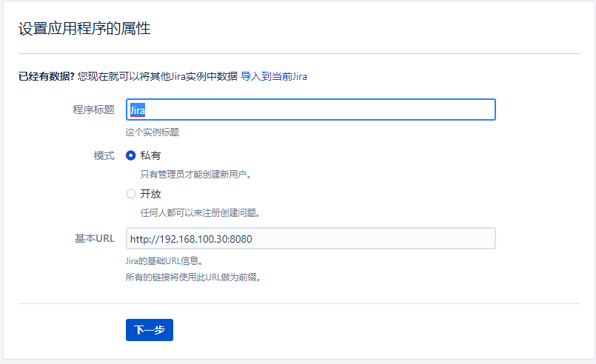
Task: Click the 任何人都可以来注册创建问题 description
Action: click(200, 213)
